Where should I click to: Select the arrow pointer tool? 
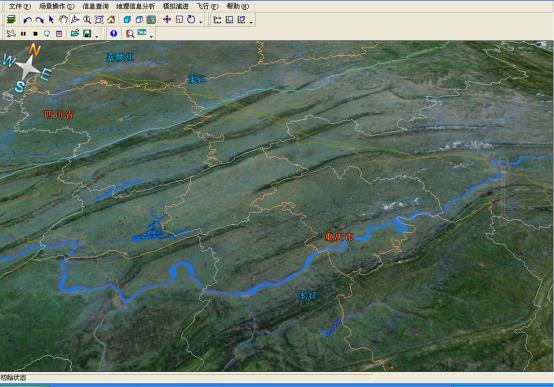click(x=51, y=19)
